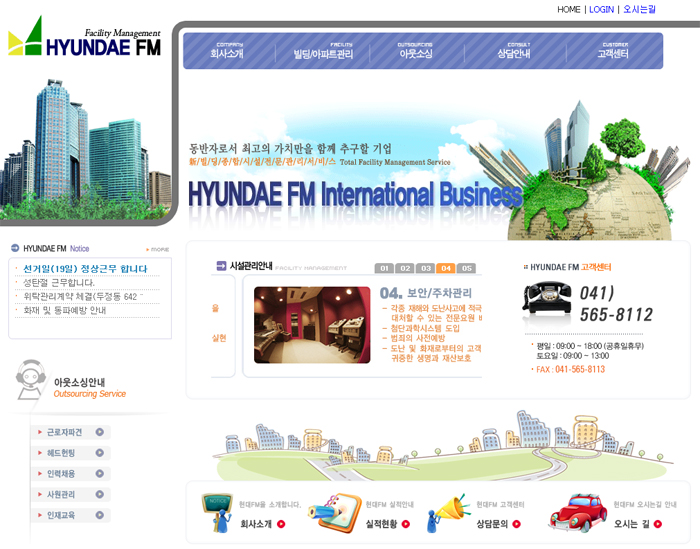700x549 pixels.
Task: Open the 빌딩/아파트관리 navigation menu
Action: (x=322, y=51)
